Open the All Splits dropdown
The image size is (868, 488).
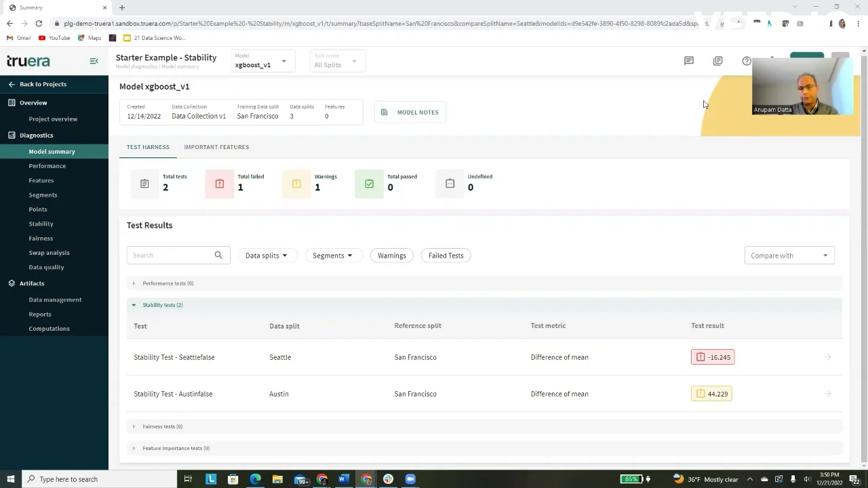[338, 61]
